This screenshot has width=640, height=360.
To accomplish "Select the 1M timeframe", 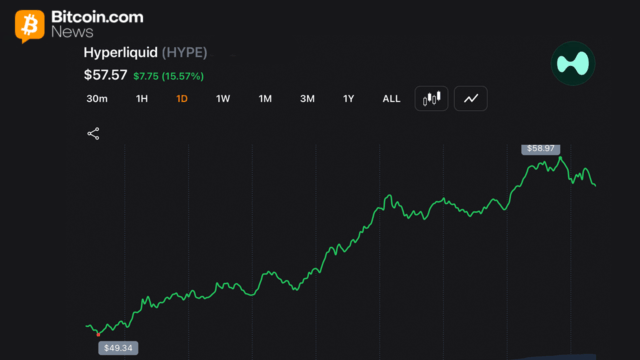I will click(x=265, y=99).
